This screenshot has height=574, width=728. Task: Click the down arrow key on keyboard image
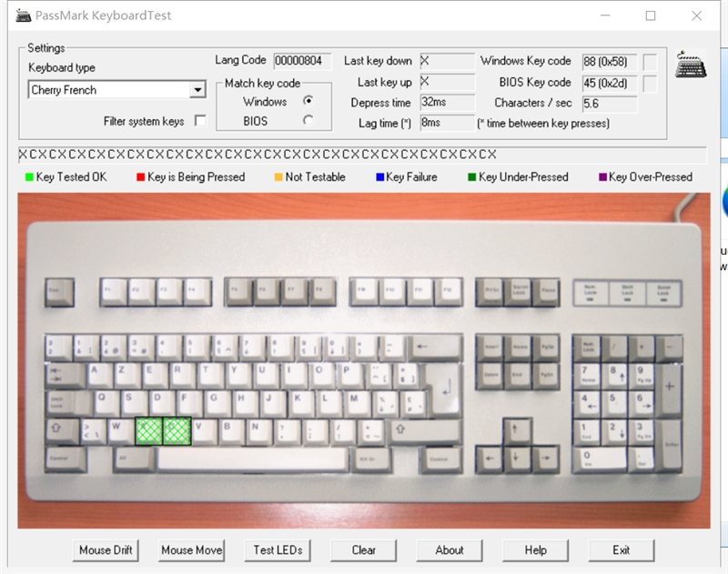pyautogui.click(x=517, y=458)
